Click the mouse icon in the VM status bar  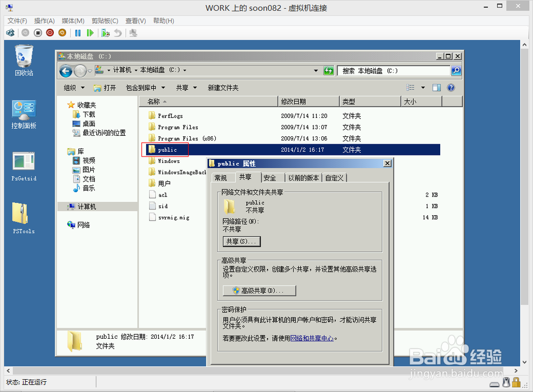click(506, 382)
